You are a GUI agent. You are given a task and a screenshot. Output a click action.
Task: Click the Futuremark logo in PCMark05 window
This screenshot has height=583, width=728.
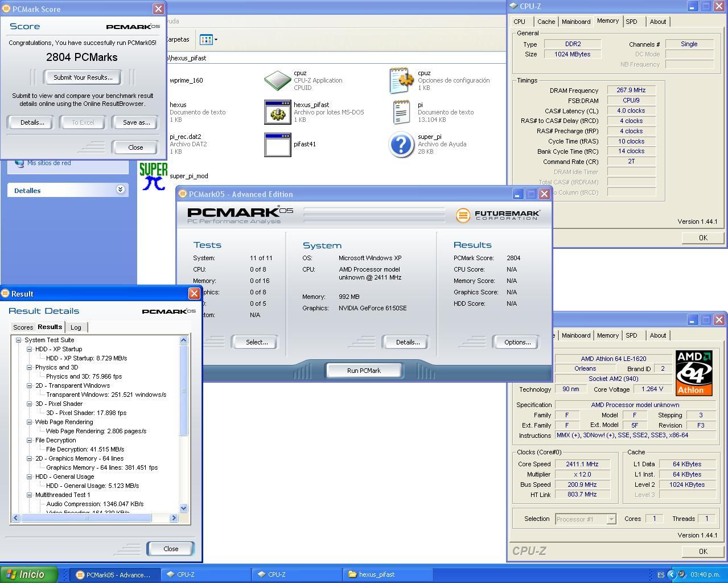[497, 215]
